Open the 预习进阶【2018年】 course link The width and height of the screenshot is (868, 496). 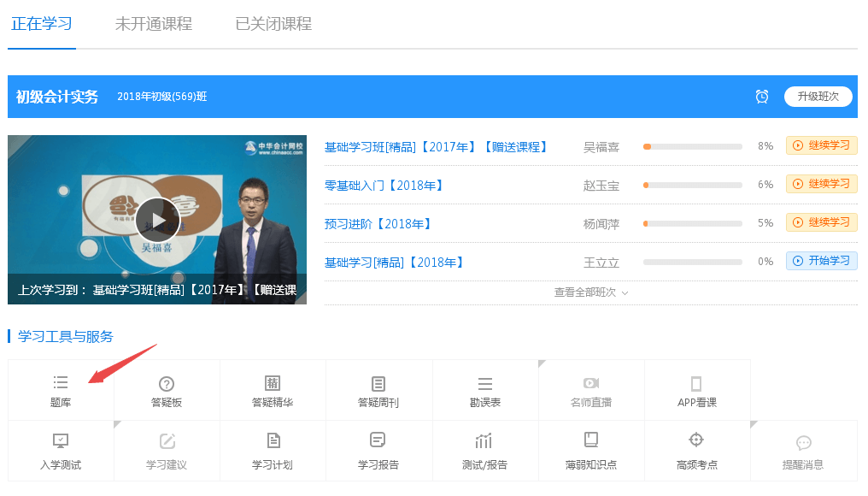(378, 224)
